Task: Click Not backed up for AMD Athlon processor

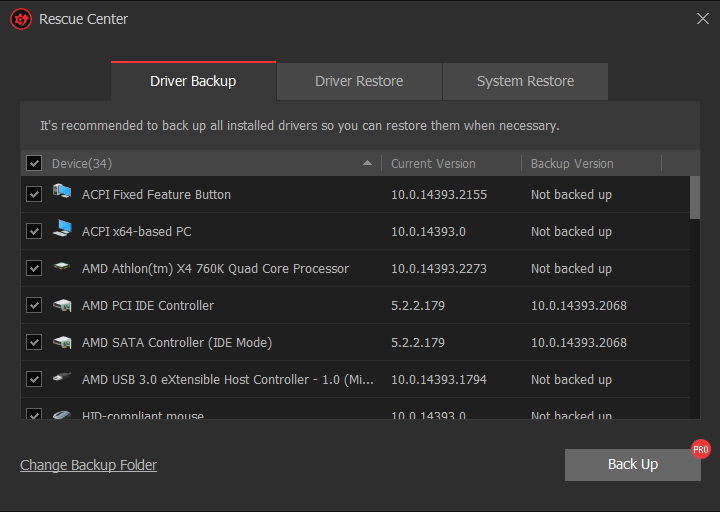Action: (572, 269)
